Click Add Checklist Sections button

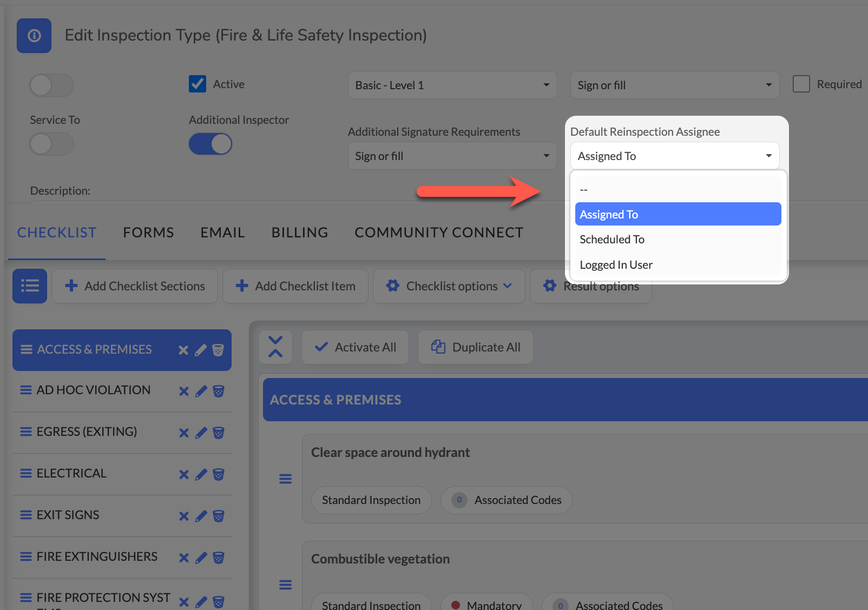135,286
